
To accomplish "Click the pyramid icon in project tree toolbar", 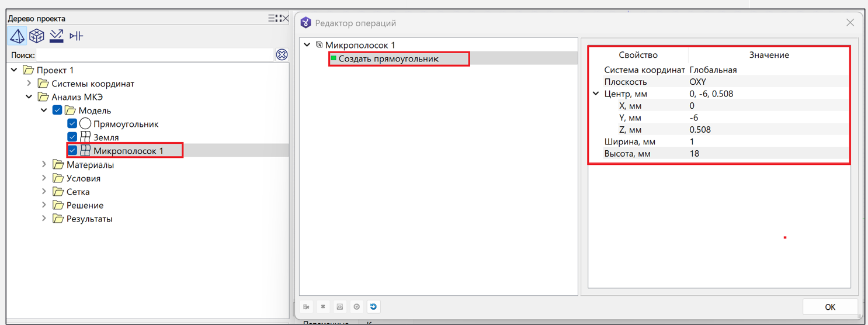I will pos(18,36).
